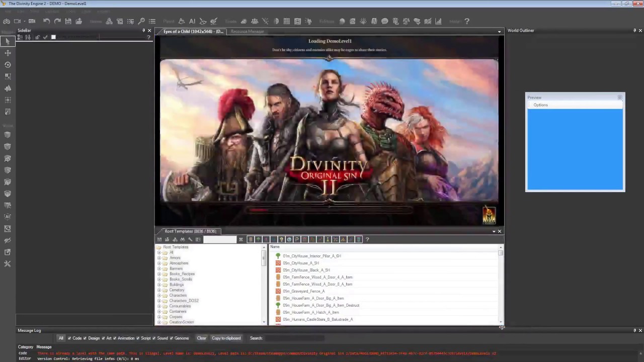The width and height of the screenshot is (644, 362).
Task: Toggle the white checkbox in SideBar toolbar
Action: (x=53, y=37)
